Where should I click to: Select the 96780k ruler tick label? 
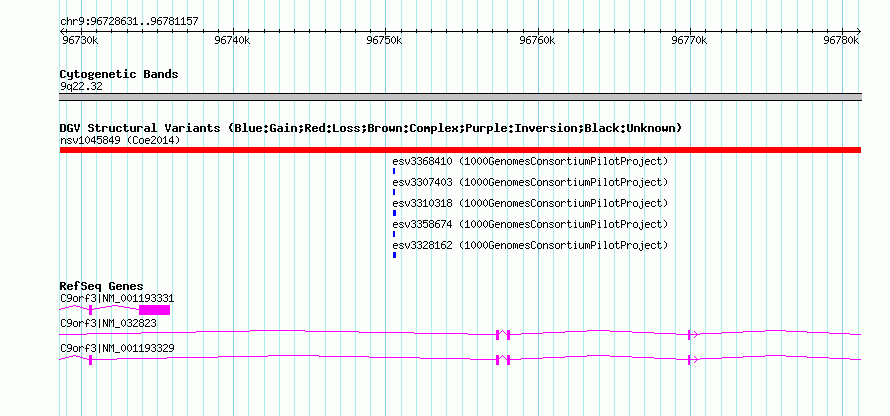coord(841,41)
